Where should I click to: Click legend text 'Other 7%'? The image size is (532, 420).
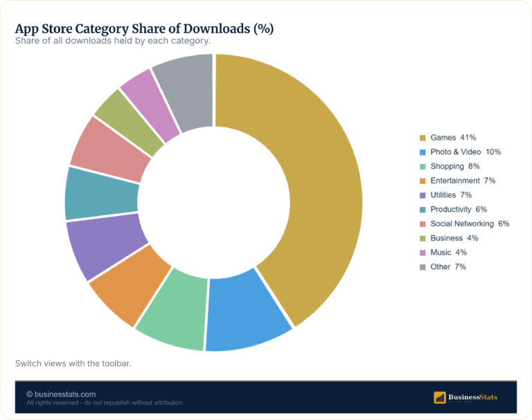click(448, 267)
